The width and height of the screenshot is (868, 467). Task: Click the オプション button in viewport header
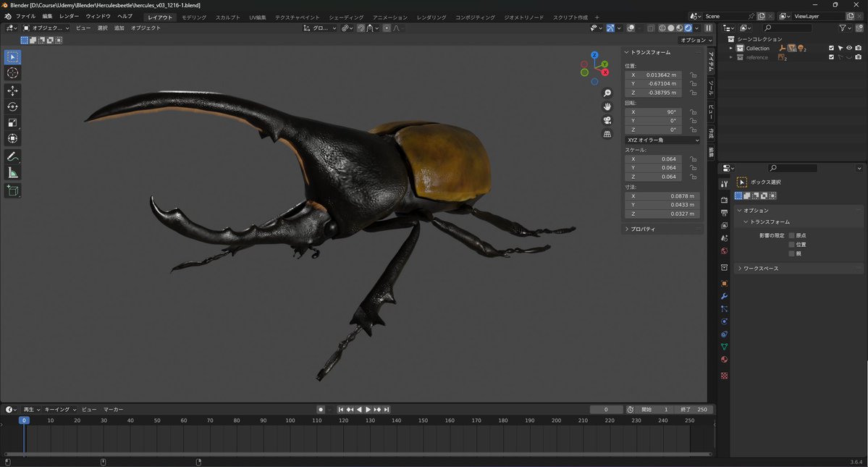click(696, 41)
